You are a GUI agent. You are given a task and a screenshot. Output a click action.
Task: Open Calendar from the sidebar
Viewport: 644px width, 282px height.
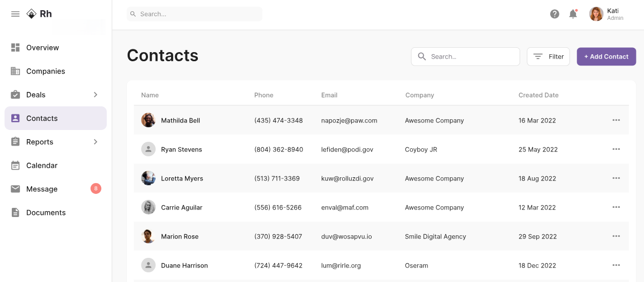(x=42, y=165)
